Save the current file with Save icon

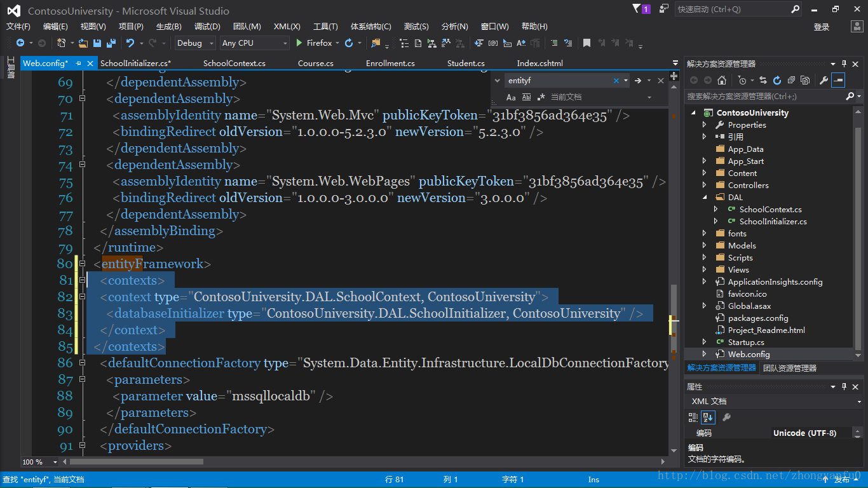point(97,43)
